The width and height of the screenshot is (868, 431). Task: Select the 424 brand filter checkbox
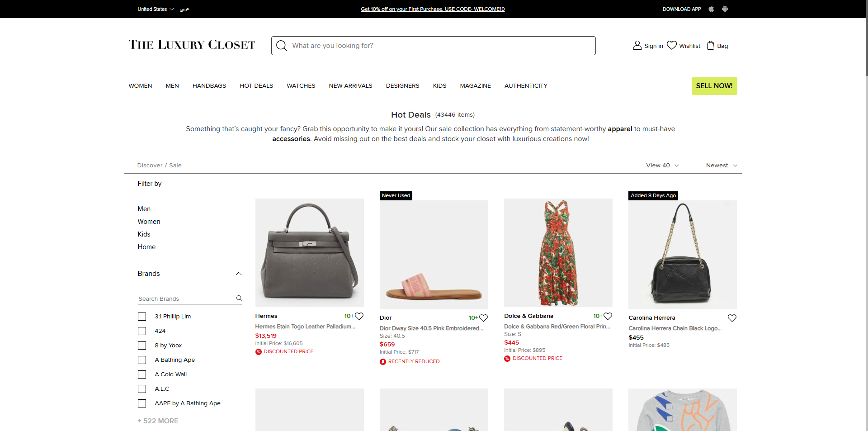[x=142, y=331]
